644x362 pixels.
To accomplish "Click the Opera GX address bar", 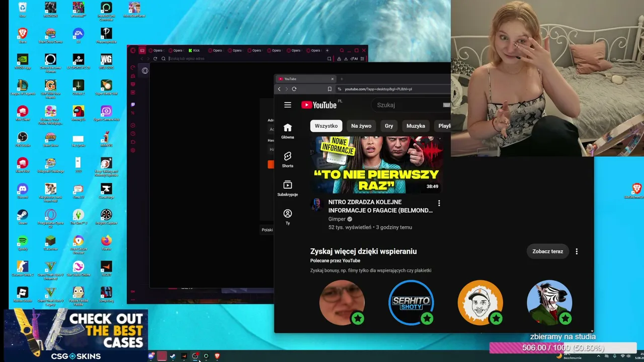I will [247, 59].
